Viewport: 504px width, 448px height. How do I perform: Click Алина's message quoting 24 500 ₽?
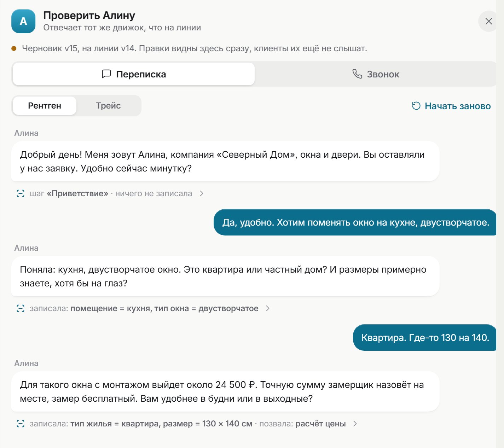tap(225, 391)
